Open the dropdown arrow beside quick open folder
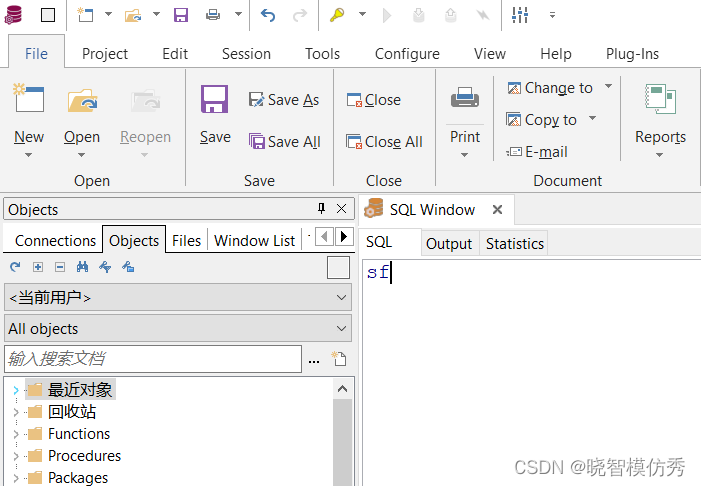 [156, 14]
